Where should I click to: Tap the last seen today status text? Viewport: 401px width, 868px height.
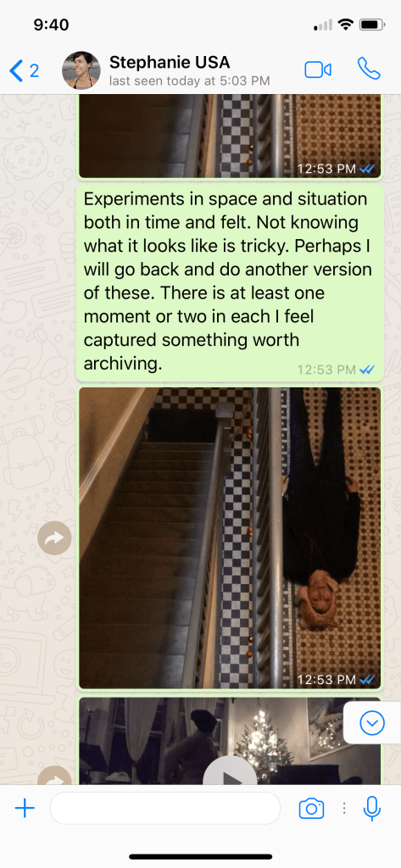pos(189,81)
